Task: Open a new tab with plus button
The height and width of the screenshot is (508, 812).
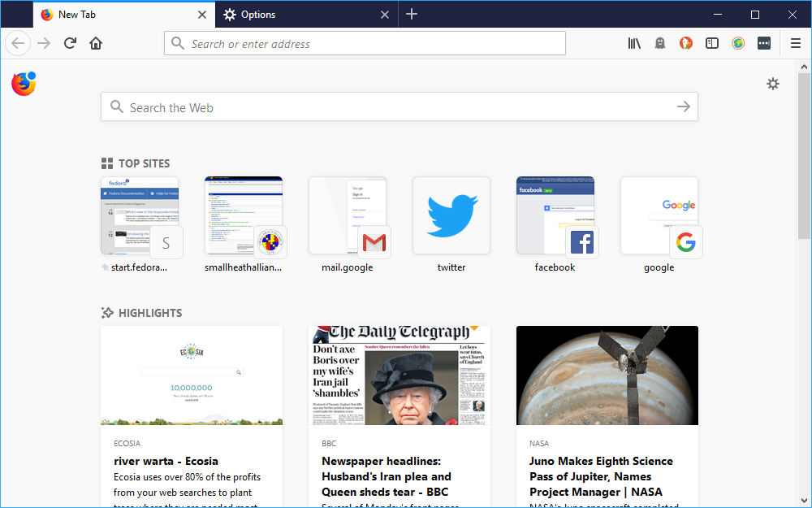Action: tap(412, 15)
